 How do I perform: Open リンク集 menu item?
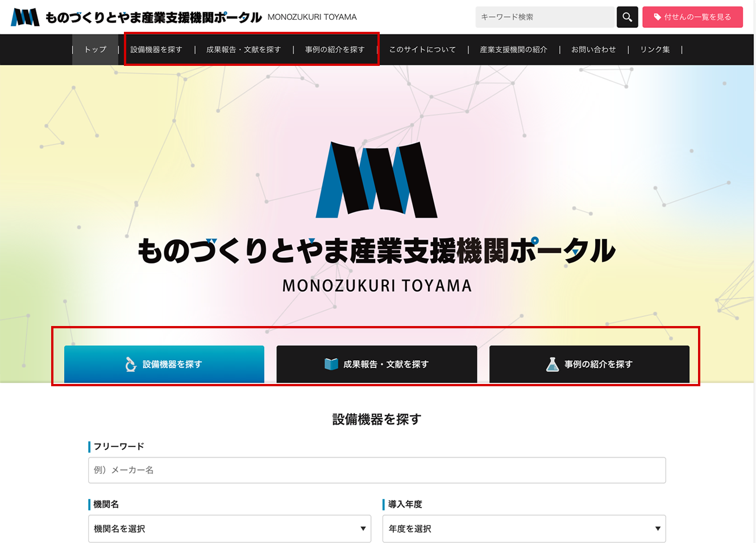(655, 49)
